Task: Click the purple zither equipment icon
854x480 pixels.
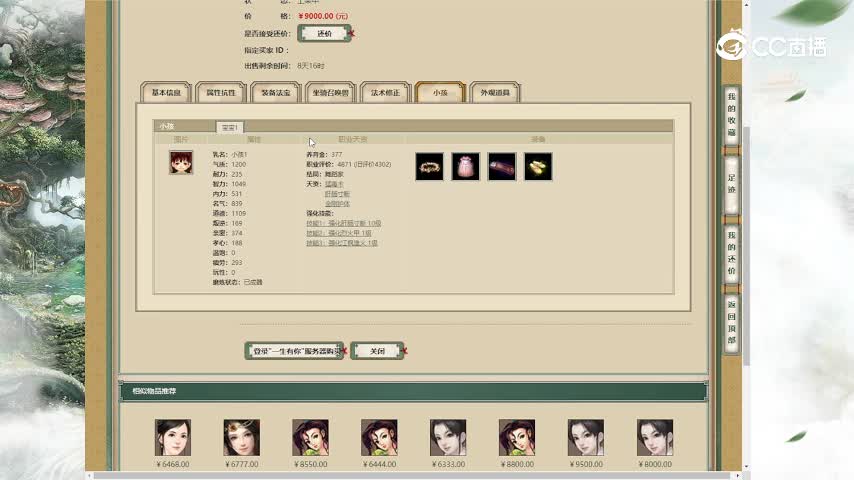Action: tap(502, 166)
